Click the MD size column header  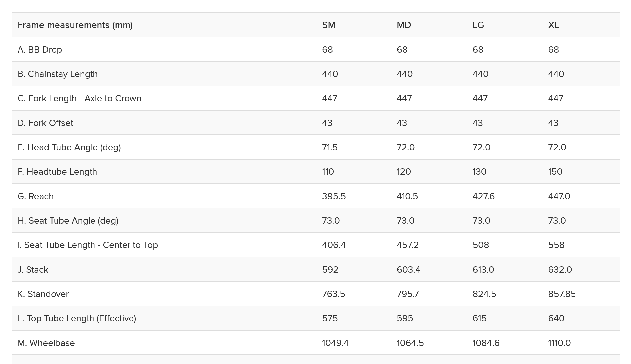tap(404, 25)
